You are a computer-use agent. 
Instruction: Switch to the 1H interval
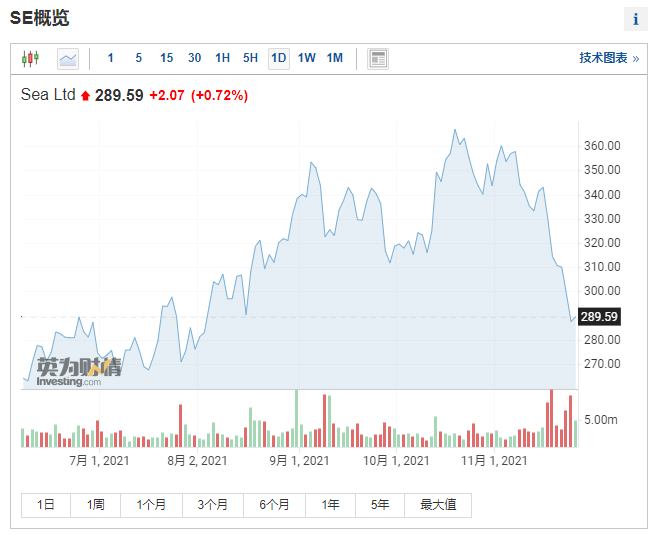pos(222,58)
